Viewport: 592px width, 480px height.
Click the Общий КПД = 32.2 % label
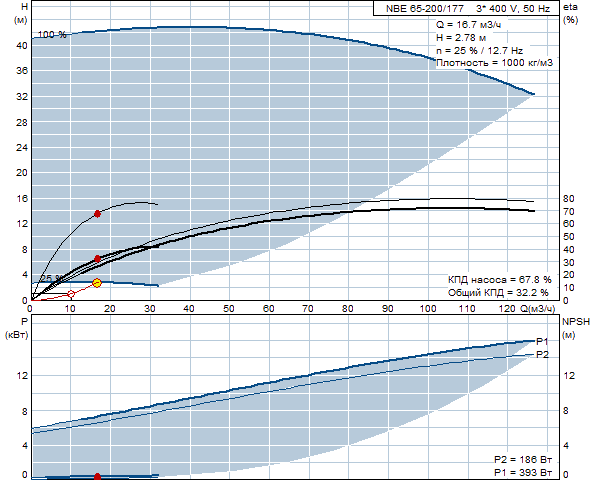498,293
